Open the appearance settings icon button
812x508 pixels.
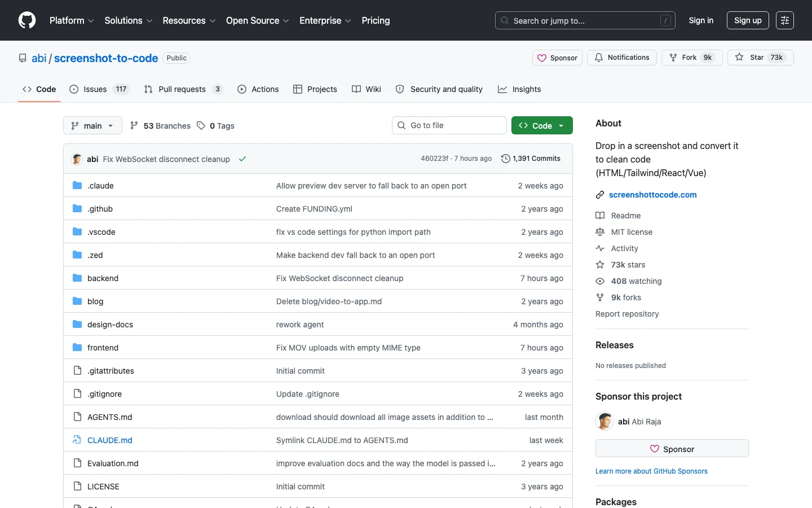pyautogui.click(x=785, y=20)
